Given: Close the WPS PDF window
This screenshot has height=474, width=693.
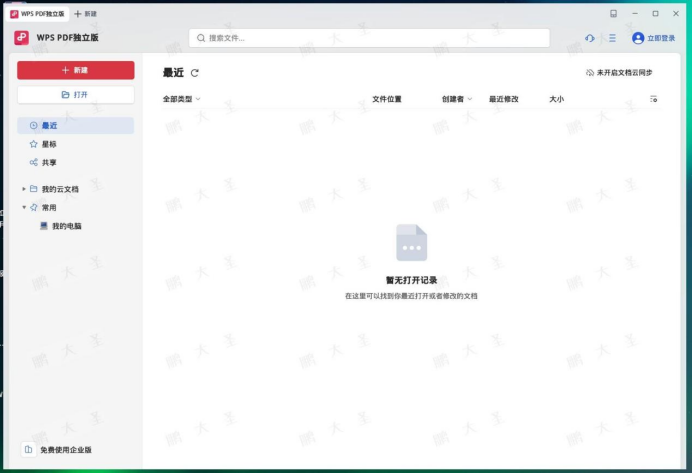Looking at the screenshot, I should 676,14.
